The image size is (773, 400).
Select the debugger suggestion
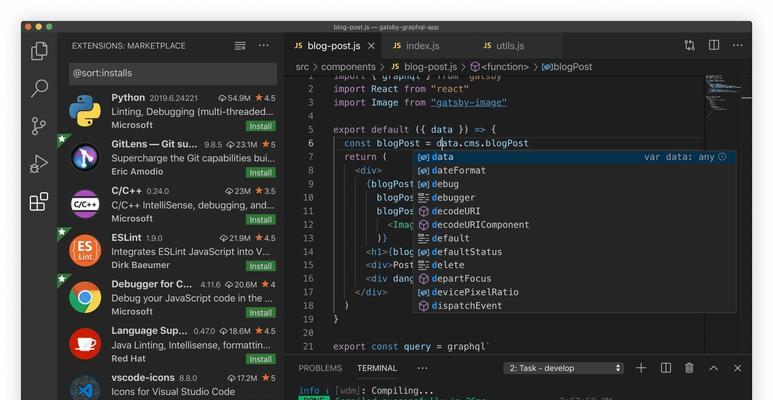[574, 197]
